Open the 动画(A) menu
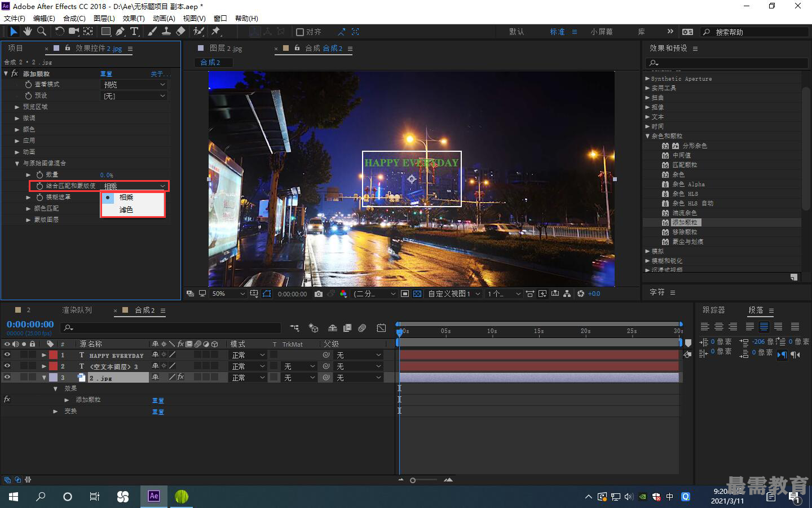812x508 pixels. point(164,18)
